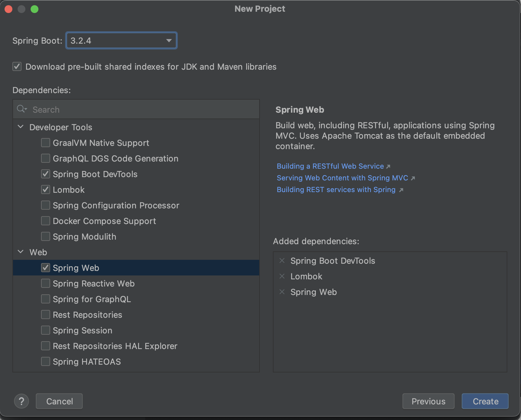The image size is (521, 420).
Task: Enable GraalVM Native Support checkbox
Action: tap(46, 143)
